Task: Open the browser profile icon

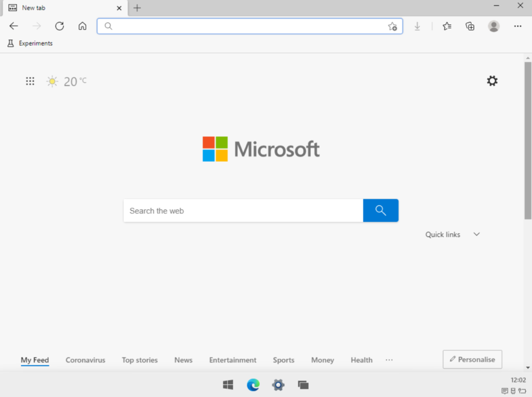Action: tap(493, 26)
